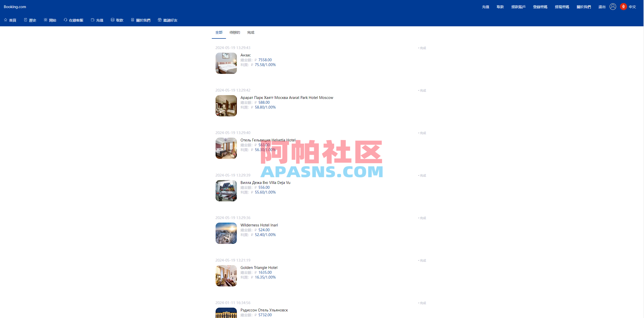The image size is (644, 318).
Task: Open 邀請好友 via the gift icon
Action: tap(159, 20)
